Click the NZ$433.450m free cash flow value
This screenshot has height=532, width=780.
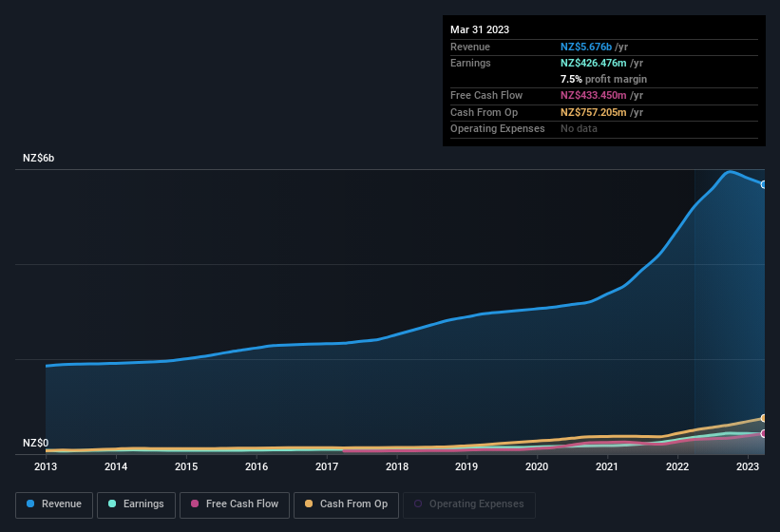click(x=594, y=95)
